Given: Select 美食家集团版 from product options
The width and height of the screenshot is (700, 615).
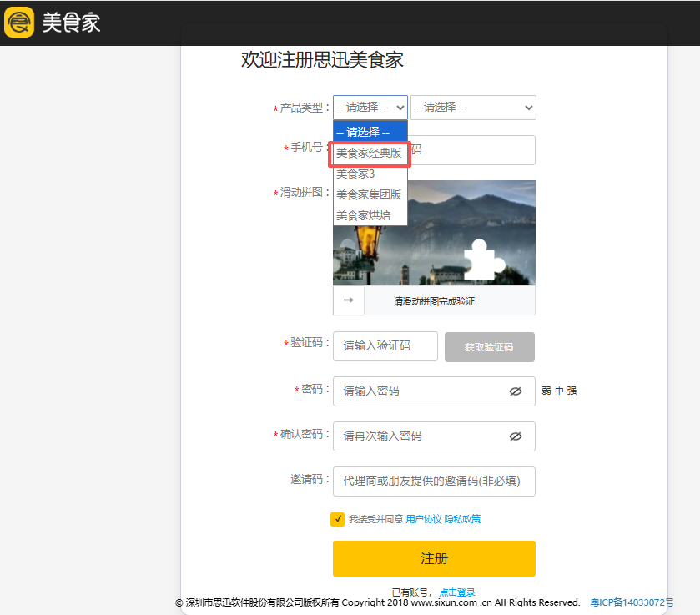Looking at the screenshot, I should pos(369,194).
